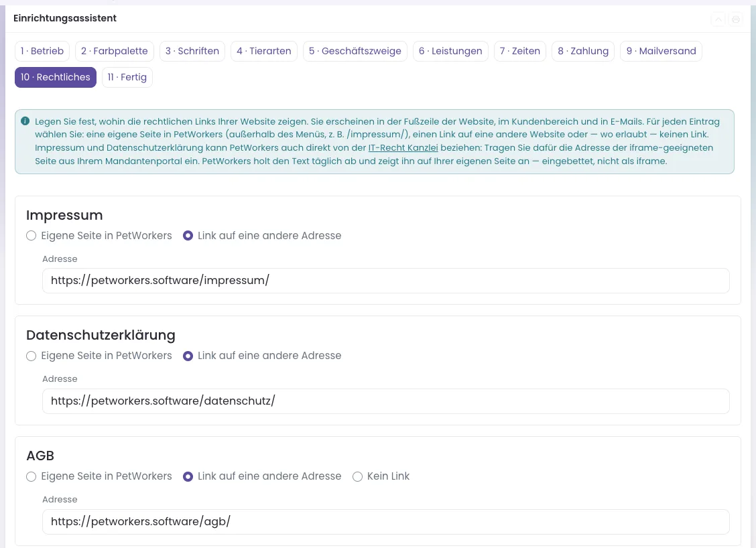Viewport: 756px width, 548px height.
Task: Click the 'AGB' section heading
Action: coord(40,456)
